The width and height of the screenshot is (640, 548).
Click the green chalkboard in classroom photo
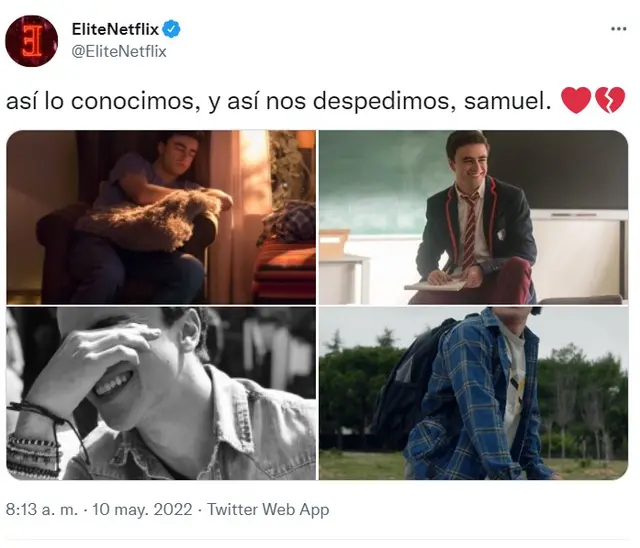[380, 182]
